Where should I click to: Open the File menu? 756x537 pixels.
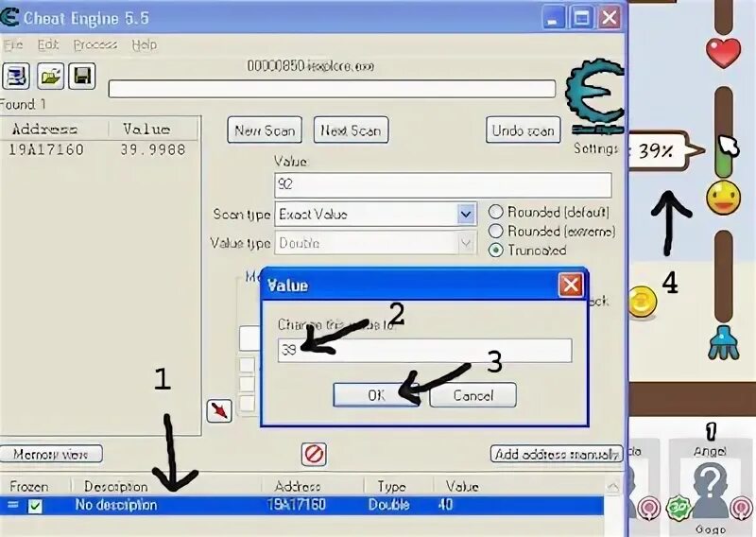(13, 44)
